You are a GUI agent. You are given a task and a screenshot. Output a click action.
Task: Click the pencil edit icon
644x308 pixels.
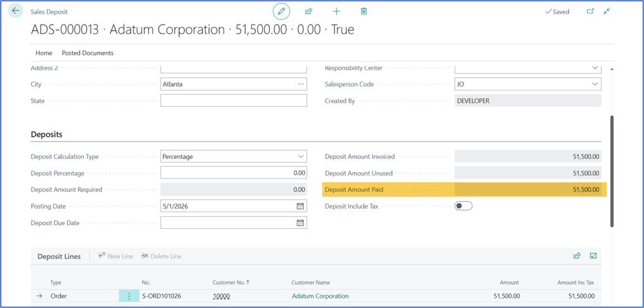pos(281,11)
